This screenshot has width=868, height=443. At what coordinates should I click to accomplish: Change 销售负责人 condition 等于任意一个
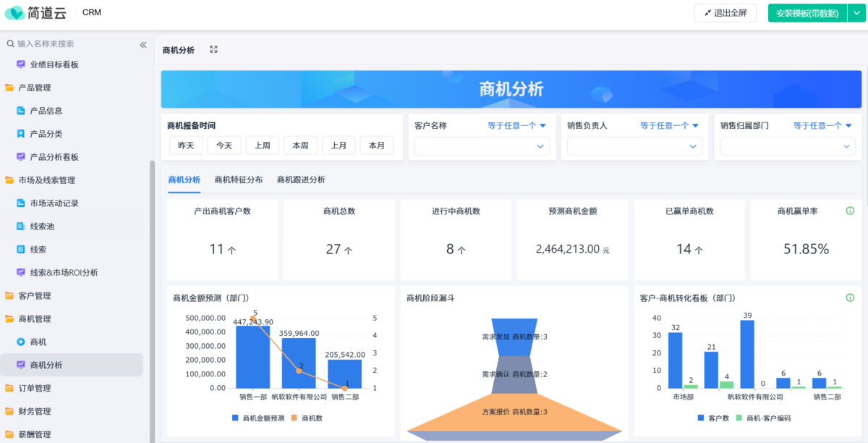coord(670,125)
